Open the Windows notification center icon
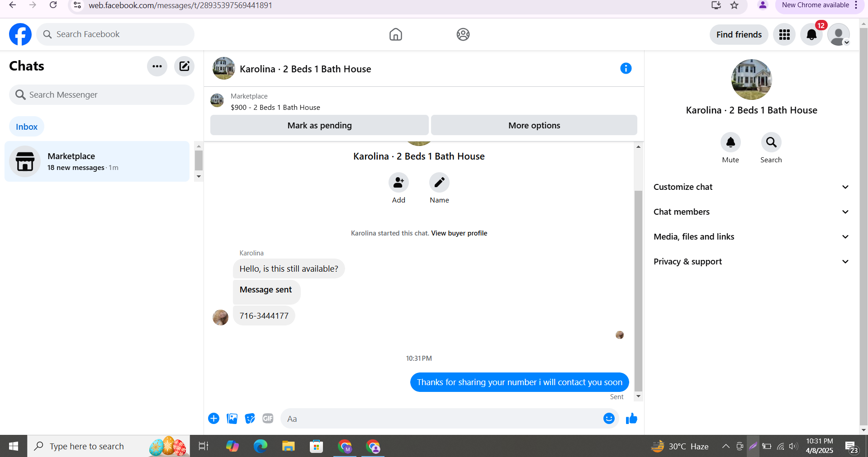Image resolution: width=868 pixels, height=457 pixels. (852, 447)
